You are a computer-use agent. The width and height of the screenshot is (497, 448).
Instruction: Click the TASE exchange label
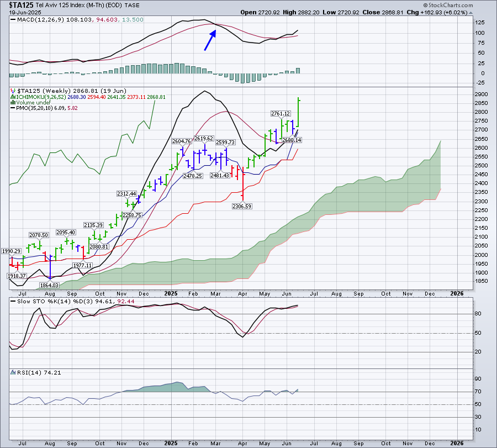pyautogui.click(x=132, y=6)
